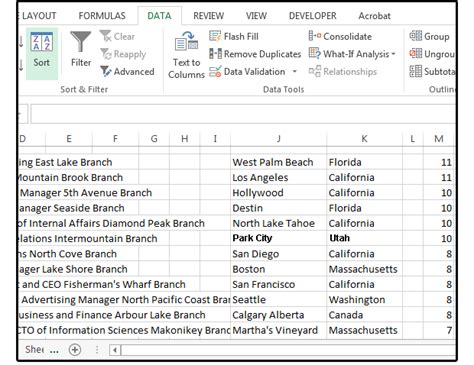The image size is (474, 365).
Task: Select the San Francisco cell
Action: [x=278, y=284]
